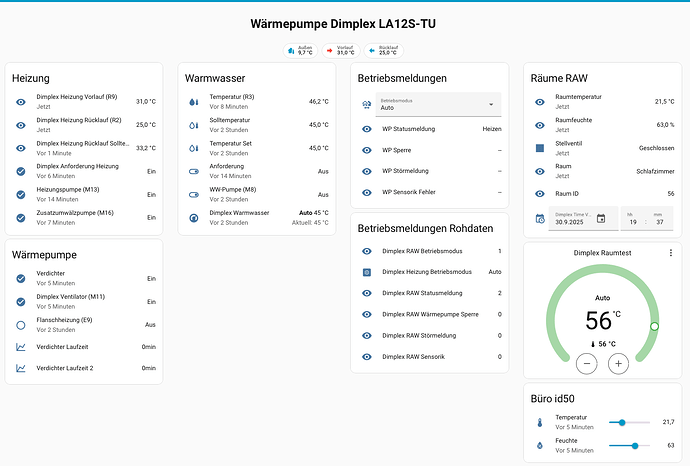
Task: Click the thermostat arc handle
Action: pyautogui.click(x=654, y=327)
